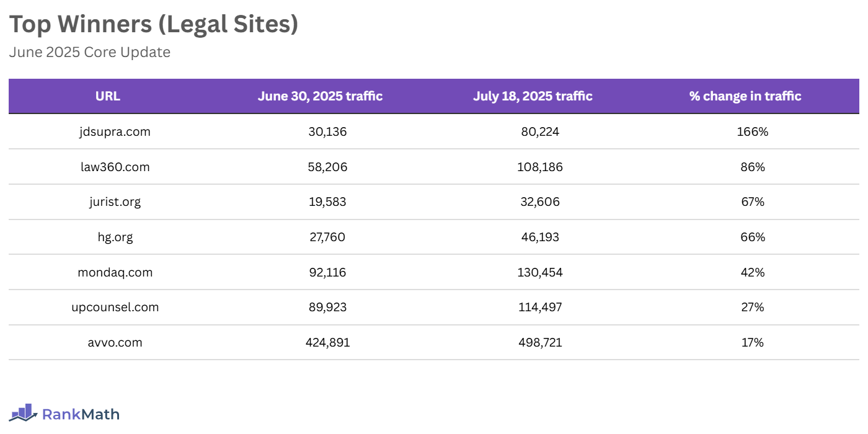The height and width of the screenshot is (434, 868).
Task: Select the law360.com URL cell
Action: point(115,167)
